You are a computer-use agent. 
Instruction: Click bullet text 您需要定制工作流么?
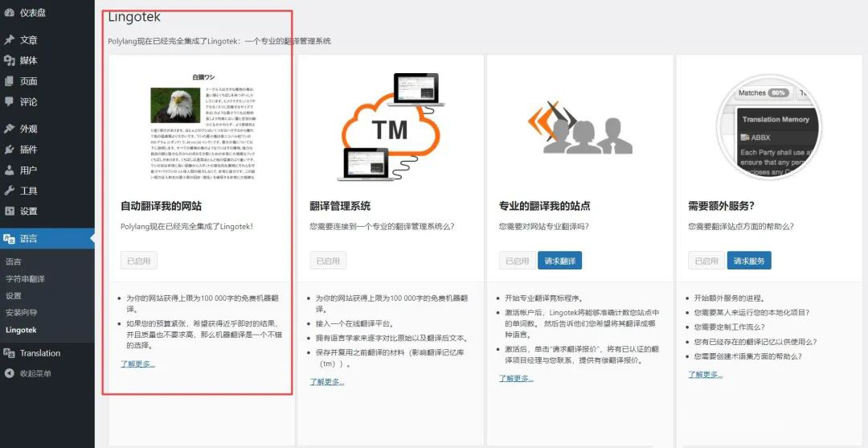[729, 327]
